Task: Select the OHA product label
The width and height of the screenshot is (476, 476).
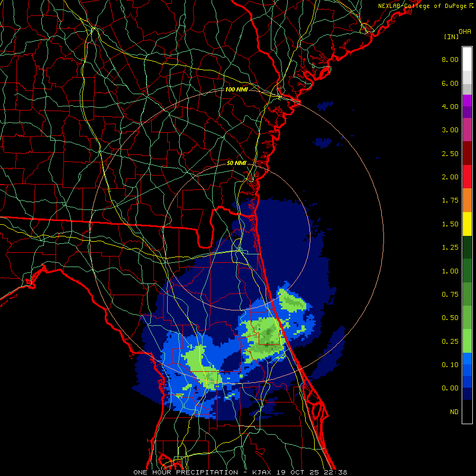Action: pos(465,32)
